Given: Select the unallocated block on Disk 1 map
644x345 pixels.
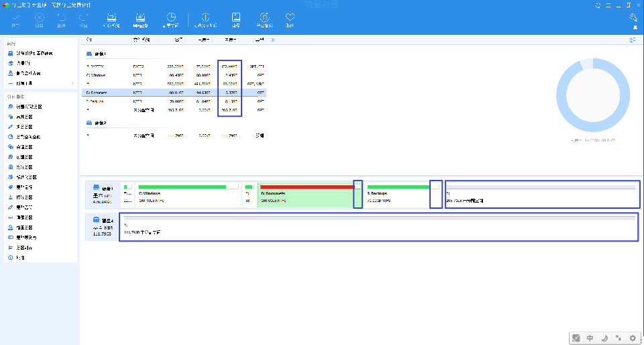Looking at the screenshot, I should pos(542,195).
